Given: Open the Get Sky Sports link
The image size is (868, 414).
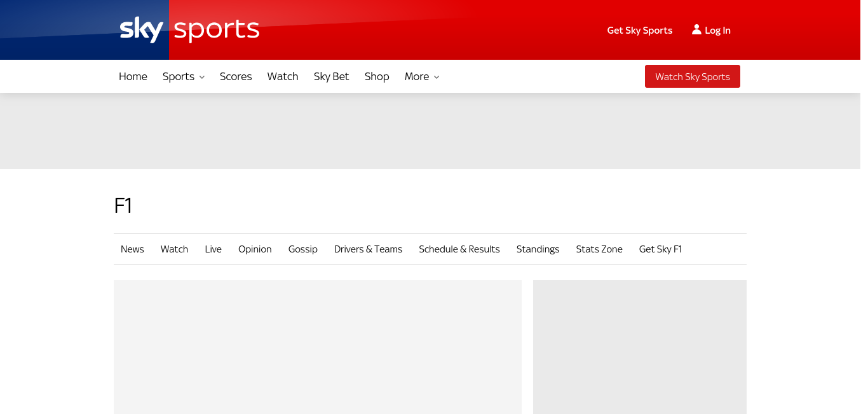Looking at the screenshot, I should coord(640,30).
